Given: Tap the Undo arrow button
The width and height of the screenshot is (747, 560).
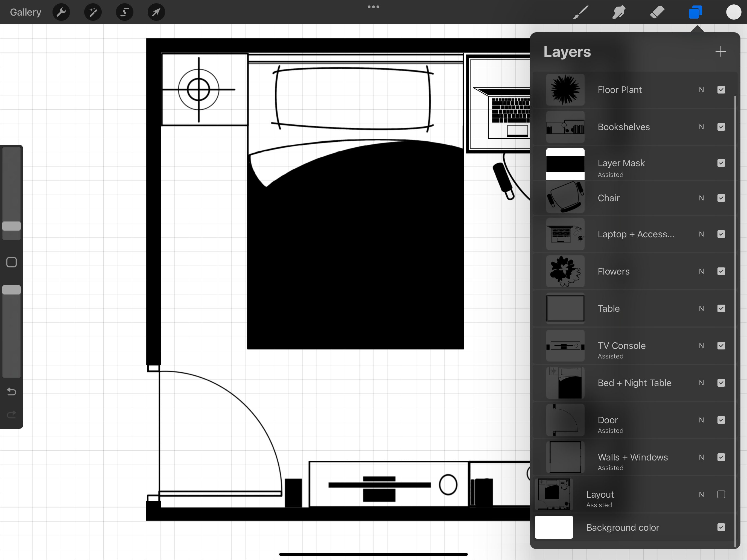Looking at the screenshot, I should pyautogui.click(x=11, y=392).
